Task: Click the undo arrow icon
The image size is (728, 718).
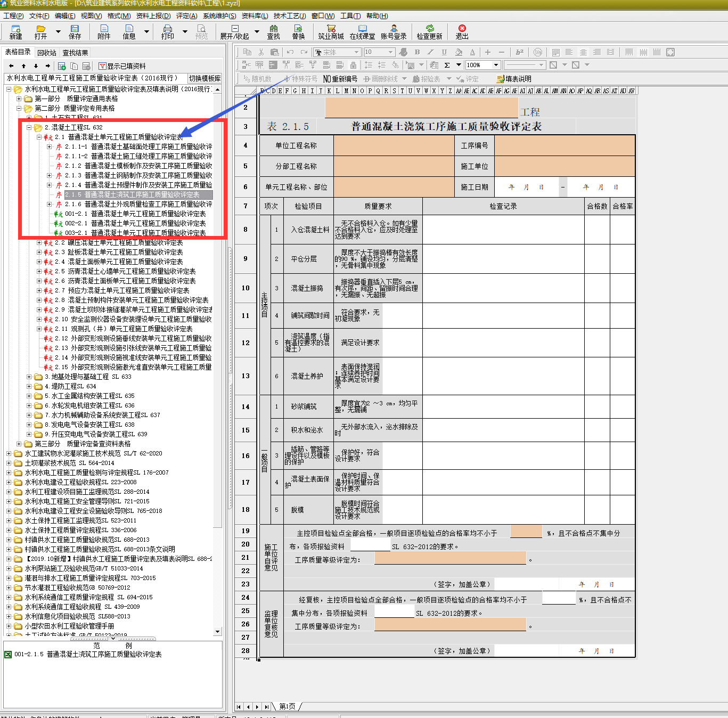Action: (x=290, y=52)
